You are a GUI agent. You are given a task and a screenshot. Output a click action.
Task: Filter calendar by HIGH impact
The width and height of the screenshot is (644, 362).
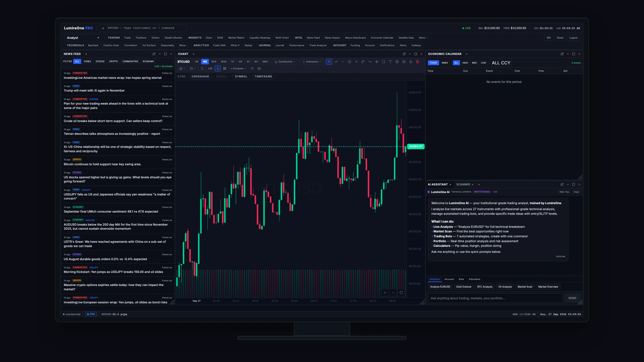(x=465, y=63)
